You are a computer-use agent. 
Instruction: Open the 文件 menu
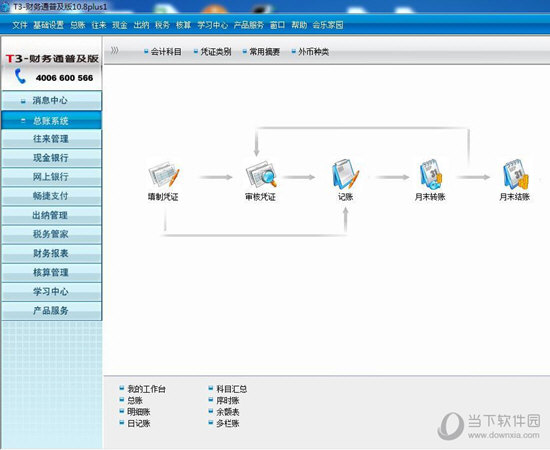pos(20,25)
